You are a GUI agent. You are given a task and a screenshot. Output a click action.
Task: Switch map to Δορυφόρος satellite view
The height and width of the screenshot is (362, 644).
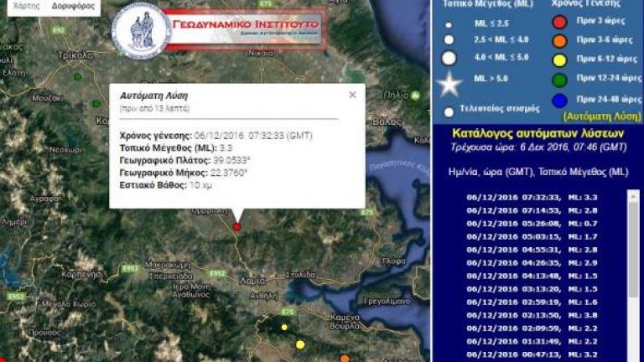pyautogui.click(x=73, y=6)
